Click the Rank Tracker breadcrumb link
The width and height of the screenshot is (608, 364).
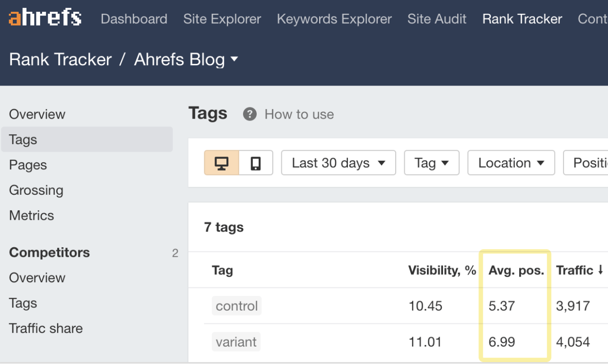pyautogui.click(x=61, y=60)
